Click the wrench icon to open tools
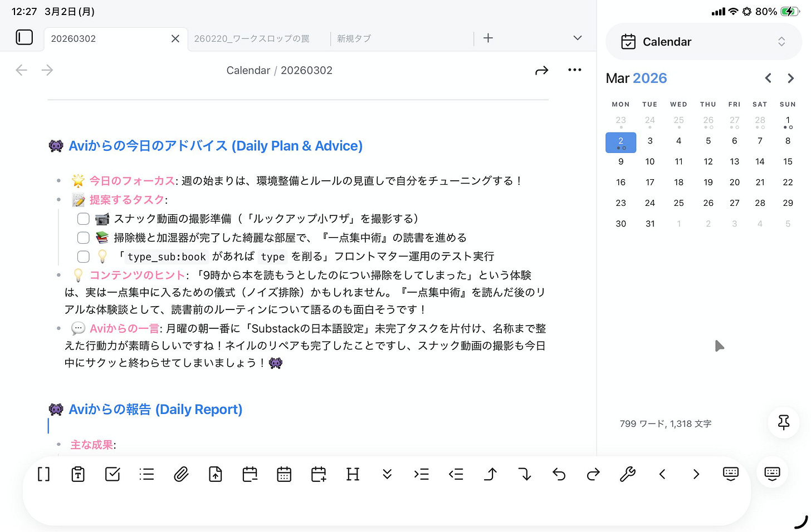 point(628,474)
